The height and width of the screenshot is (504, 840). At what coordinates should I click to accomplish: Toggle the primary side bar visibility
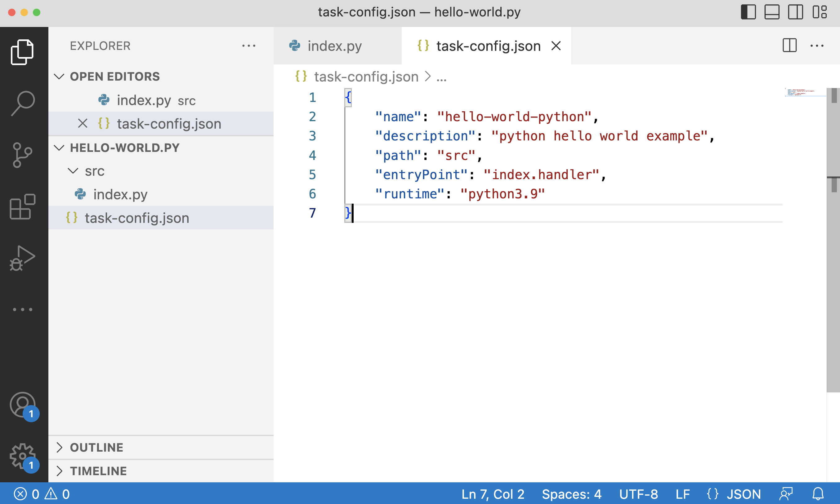[748, 12]
